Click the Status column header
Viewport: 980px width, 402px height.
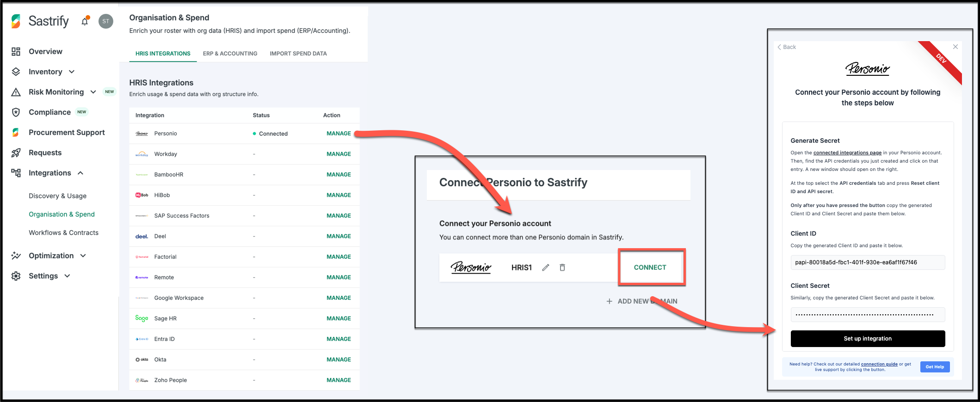pos(261,116)
